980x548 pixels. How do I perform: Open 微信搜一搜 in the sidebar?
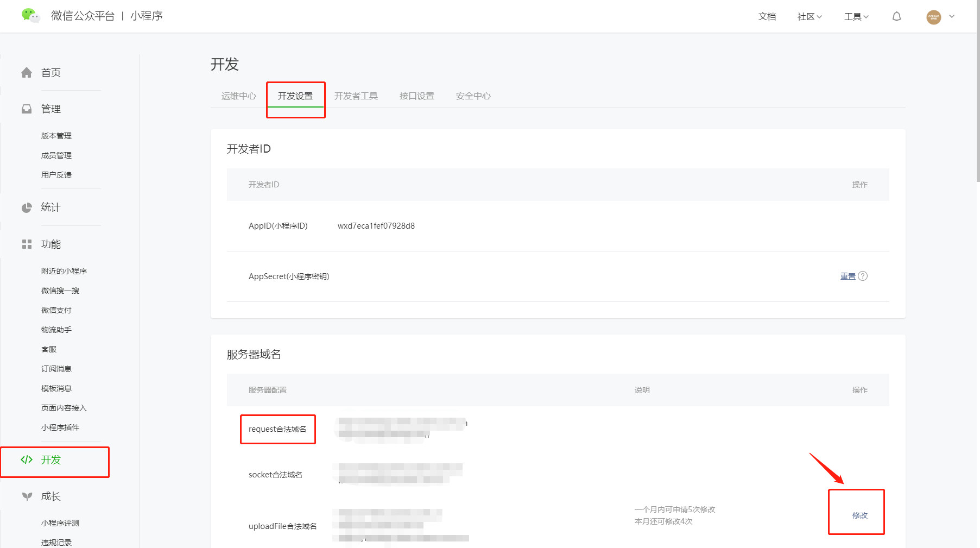coord(60,291)
